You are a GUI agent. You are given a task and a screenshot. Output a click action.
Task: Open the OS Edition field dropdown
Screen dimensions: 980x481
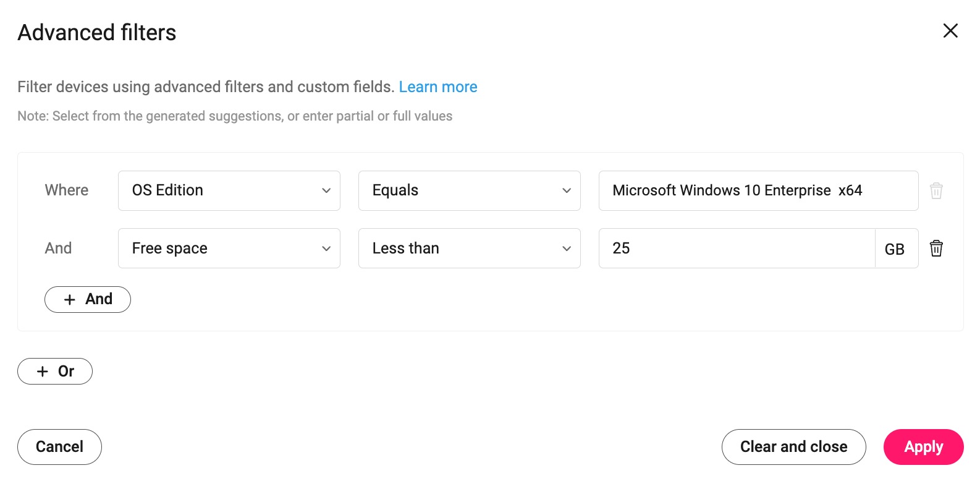[x=229, y=190]
